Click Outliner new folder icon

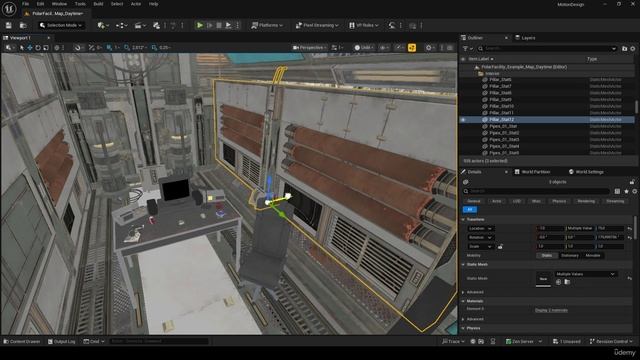tap(624, 49)
